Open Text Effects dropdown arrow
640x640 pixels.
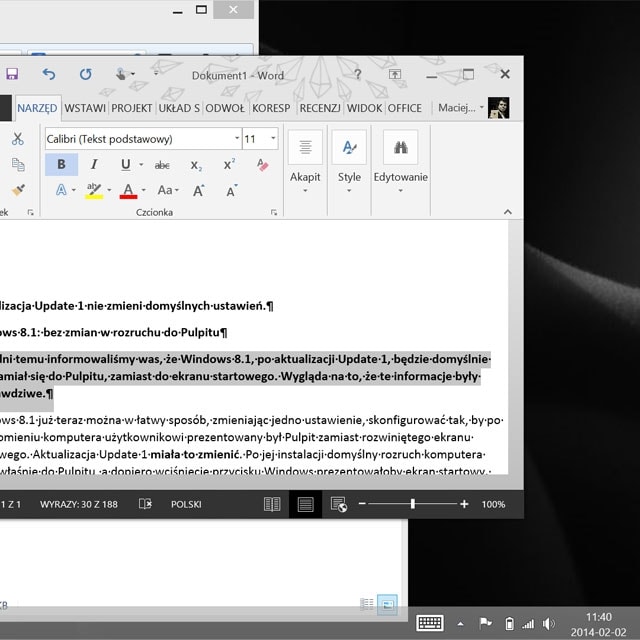point(74,190)
